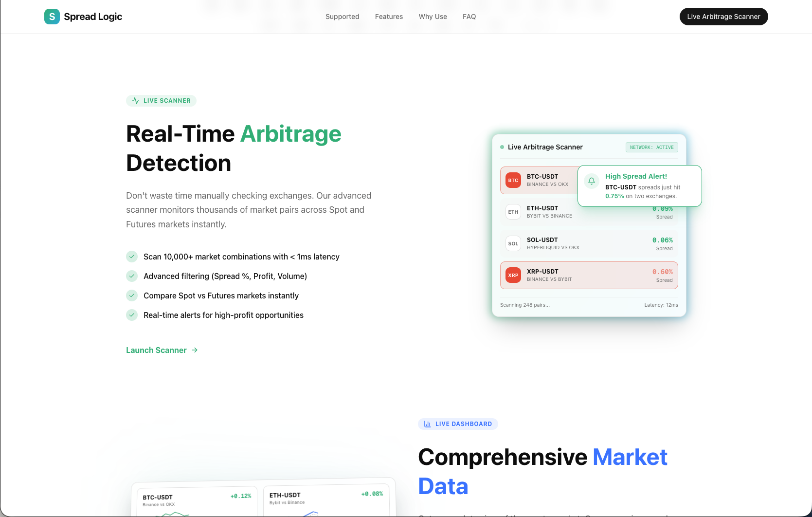This screenshot has width=812, height=517.
Task: Click the Spread Logic logo icon
Action: 52,17
